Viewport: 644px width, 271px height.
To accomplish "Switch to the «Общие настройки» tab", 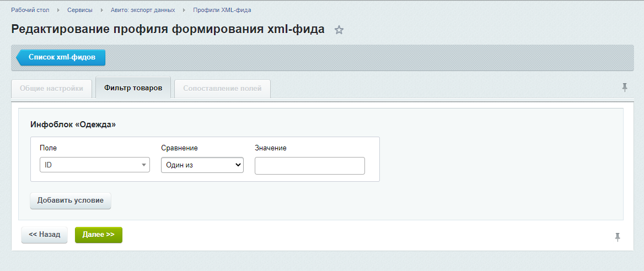I will [x=51, y=88].
